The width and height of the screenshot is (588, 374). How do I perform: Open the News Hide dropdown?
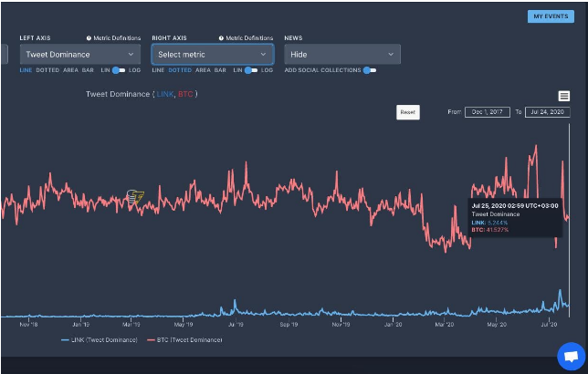click(342, 55)
